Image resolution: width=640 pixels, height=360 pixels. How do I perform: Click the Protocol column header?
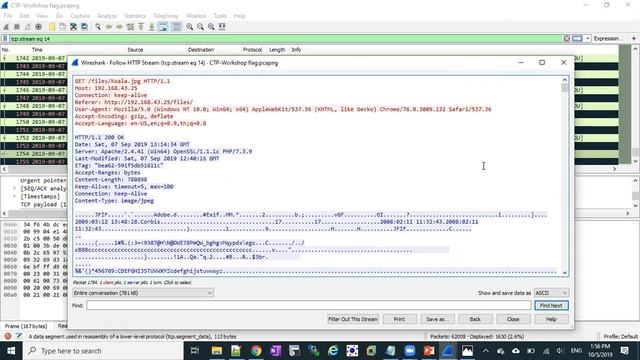coord(252,50)
